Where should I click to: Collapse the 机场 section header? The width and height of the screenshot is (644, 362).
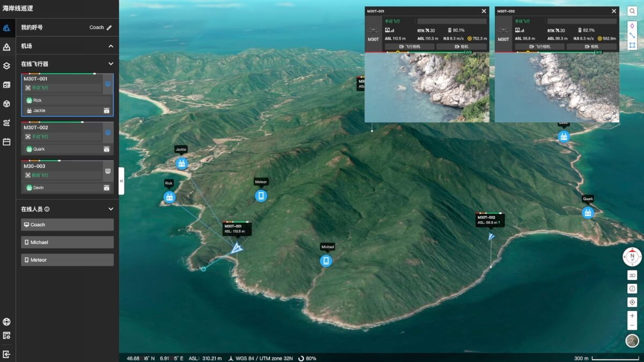(111, 46)
